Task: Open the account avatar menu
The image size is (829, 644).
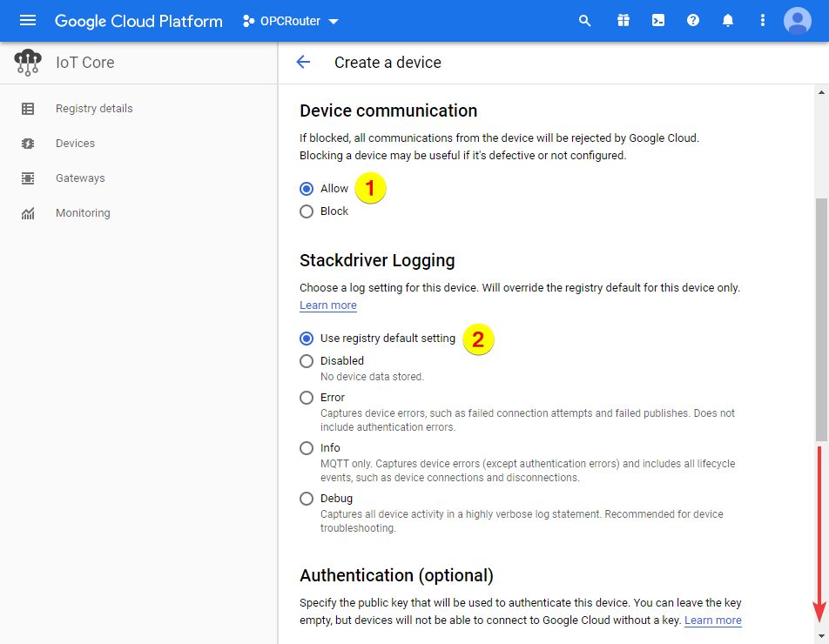Action: pyautogui.click(x=797, y=20)
